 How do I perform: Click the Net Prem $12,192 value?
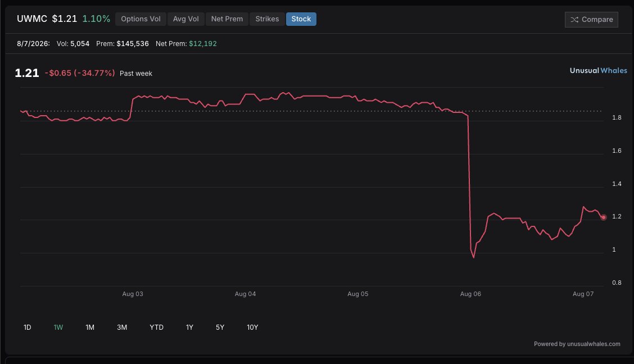click(x=202, y=44)
